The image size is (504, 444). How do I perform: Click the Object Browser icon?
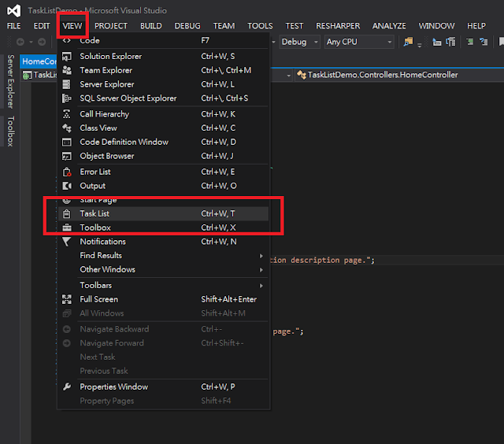coord(66,156)
